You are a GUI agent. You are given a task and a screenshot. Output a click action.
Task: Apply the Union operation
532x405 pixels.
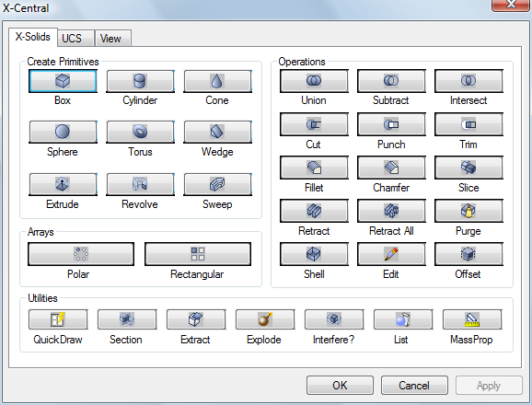(314, 81)
